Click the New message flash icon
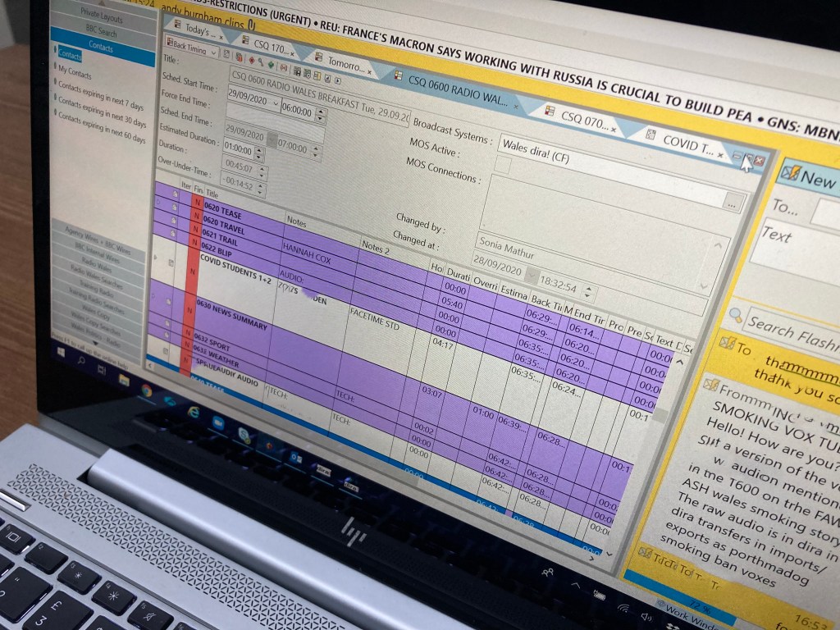 click(x=789, y=173)
